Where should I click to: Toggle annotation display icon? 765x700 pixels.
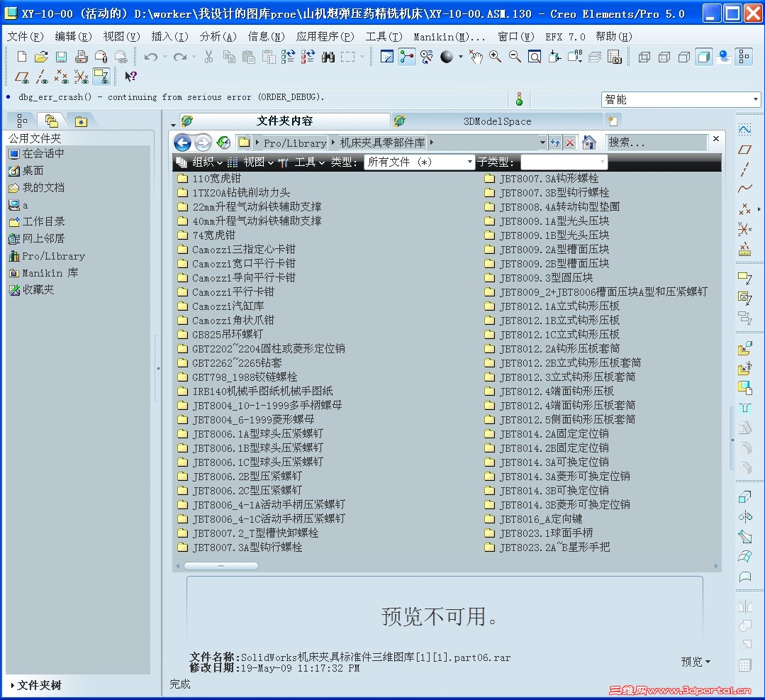point(101,77)
